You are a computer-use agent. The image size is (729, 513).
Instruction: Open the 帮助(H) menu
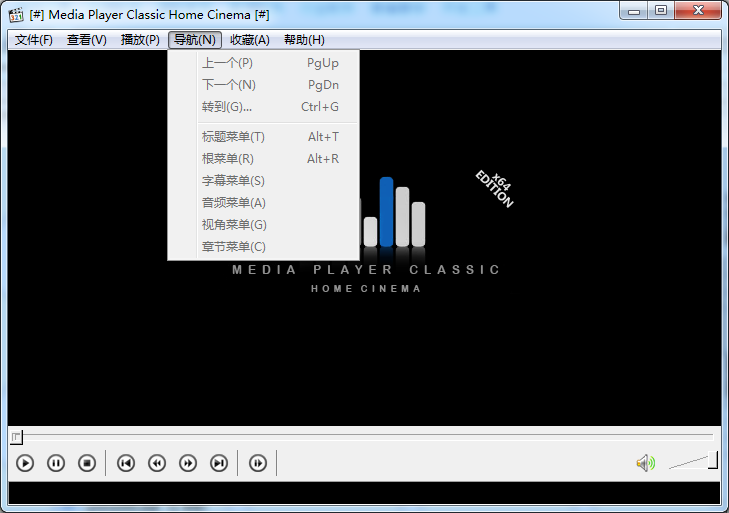tap(304, 40)
